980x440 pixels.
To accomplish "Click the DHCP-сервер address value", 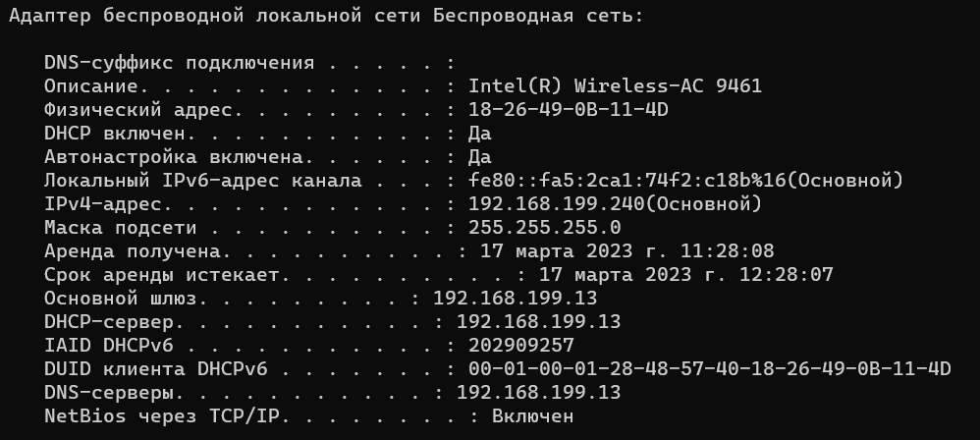I will coord(539,322).
